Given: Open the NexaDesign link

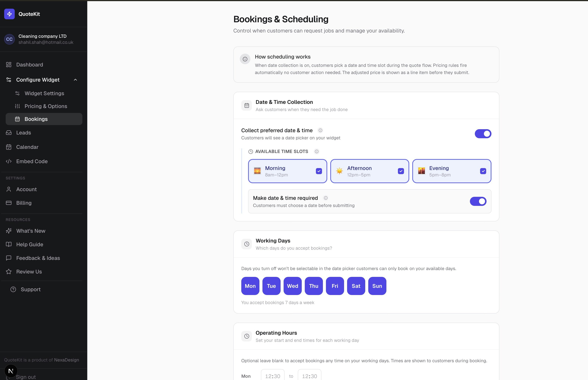Looking at the screenshot, I should click(x=67, y=360).
